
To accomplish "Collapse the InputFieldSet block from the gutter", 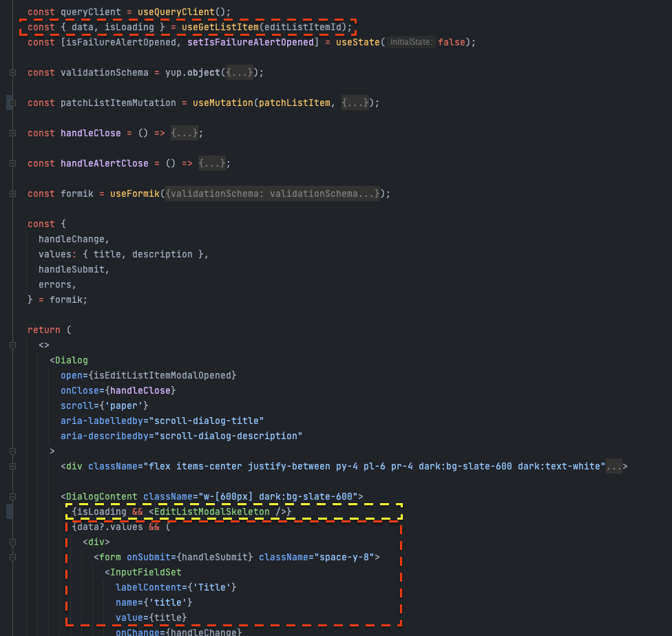I will coord(12,572).
